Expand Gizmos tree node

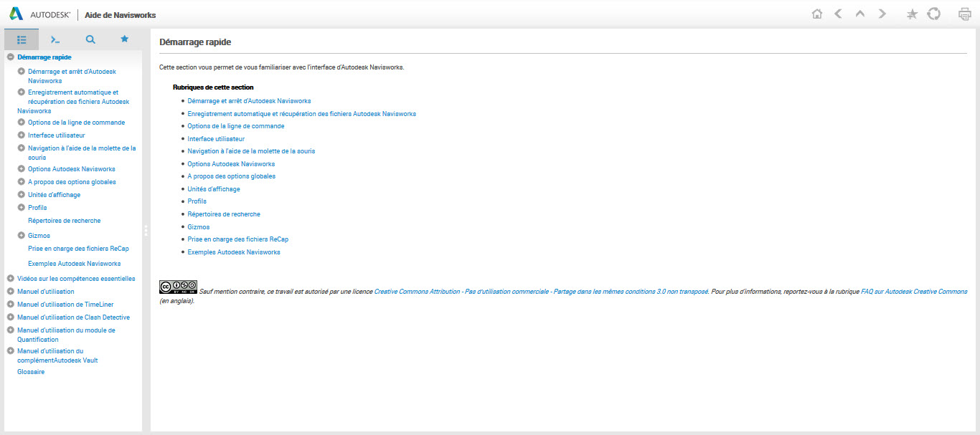pos(22,236)
